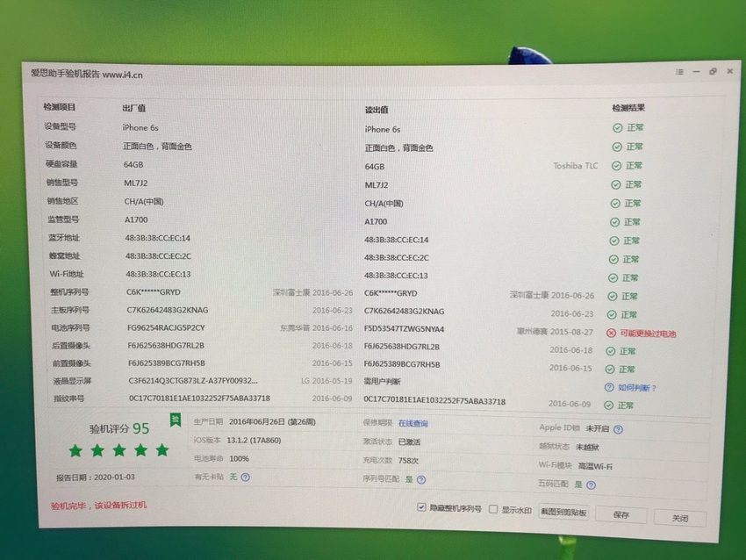This screenshot has height=560, width=746.
Task: Minimize the report window
Action: pyautogui.click(x=696, y=71)
